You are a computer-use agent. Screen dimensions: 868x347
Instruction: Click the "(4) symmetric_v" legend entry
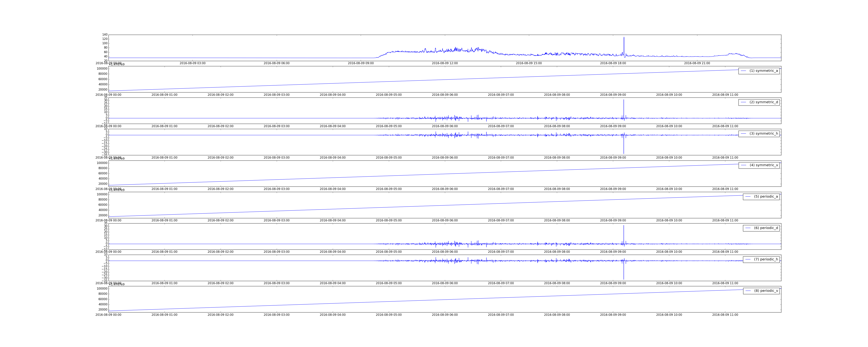(x=759, y=165)
